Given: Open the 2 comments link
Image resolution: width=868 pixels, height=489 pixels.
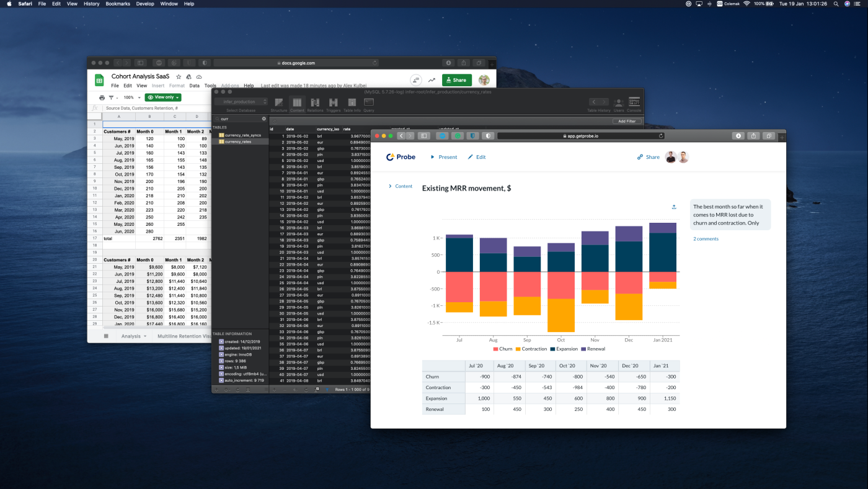Looking at the screenshot, I should 706,239.
